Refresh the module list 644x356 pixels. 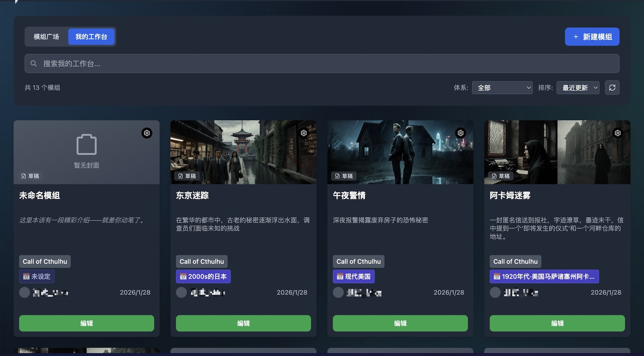[x=612, y=88]
